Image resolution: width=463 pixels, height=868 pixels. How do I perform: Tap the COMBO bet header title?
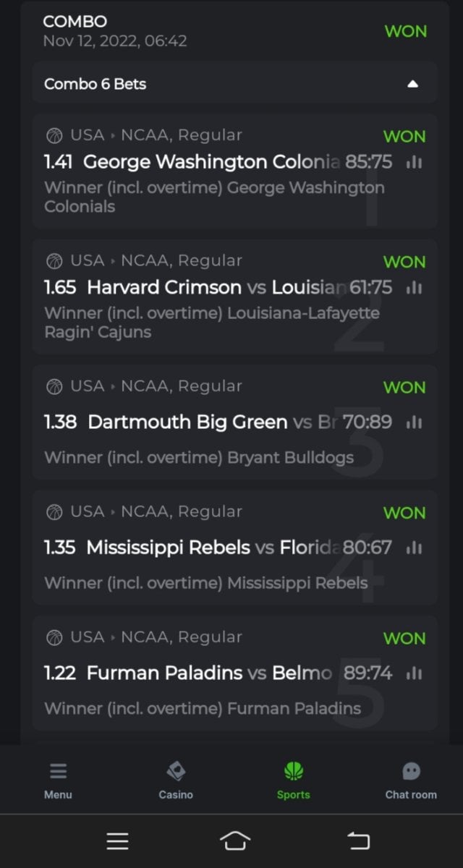[x=75, y=22]
